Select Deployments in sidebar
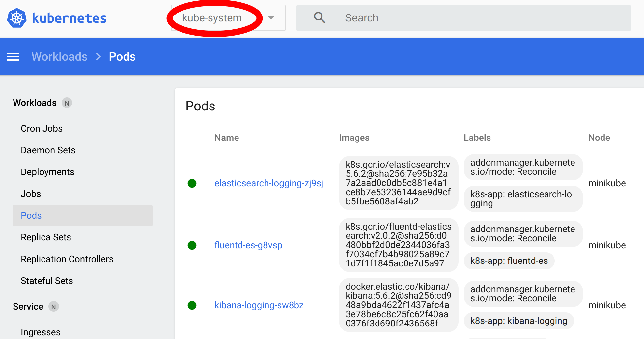The image size is (644, 339). 47,172
